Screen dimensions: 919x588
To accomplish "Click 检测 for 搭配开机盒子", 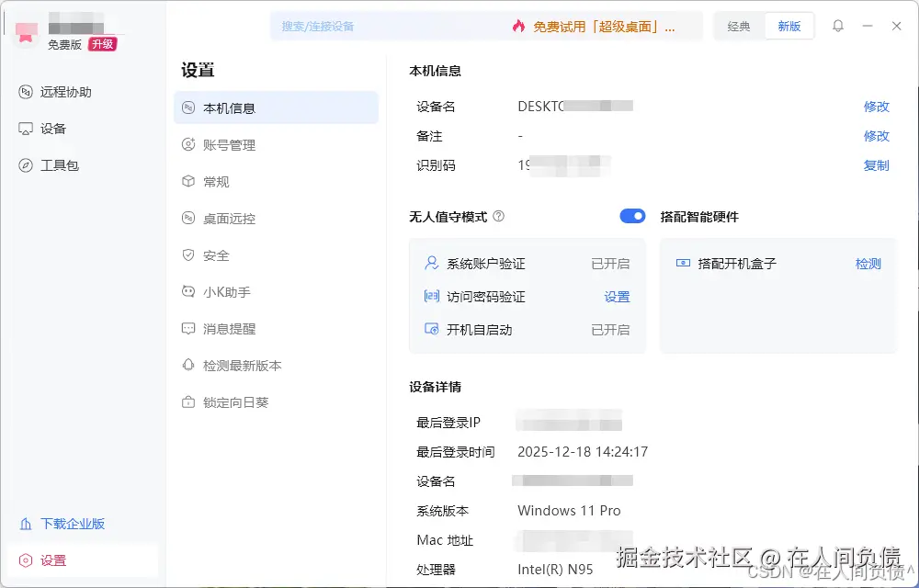I will pos(867,264).
